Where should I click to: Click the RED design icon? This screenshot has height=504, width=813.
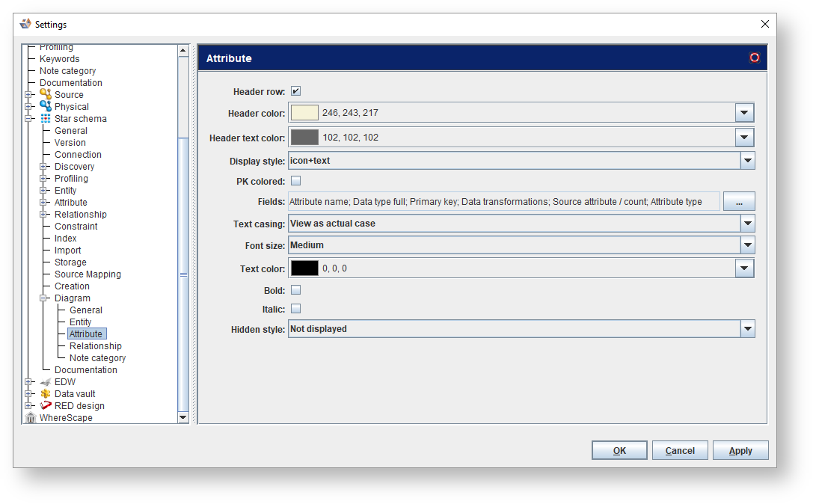point(46,405)
